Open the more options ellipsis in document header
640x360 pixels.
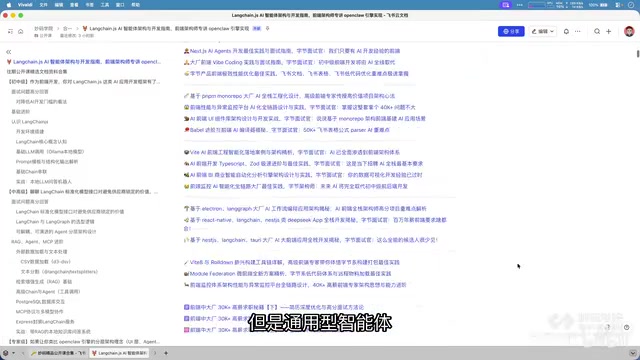[578, 31]
